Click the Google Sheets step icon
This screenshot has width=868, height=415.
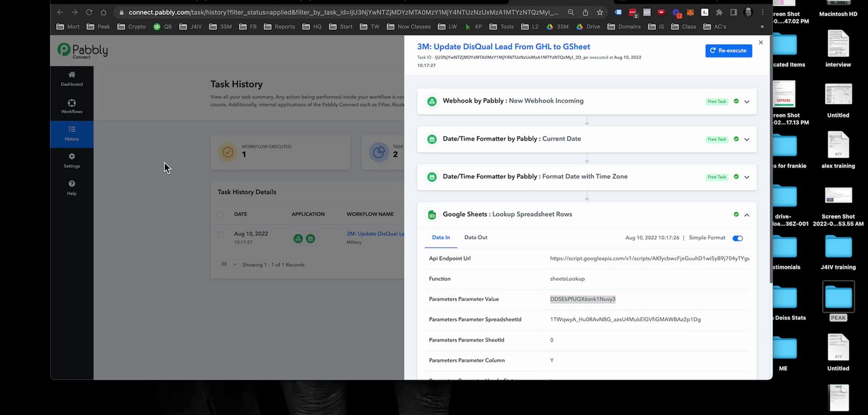tap(431, 215)
